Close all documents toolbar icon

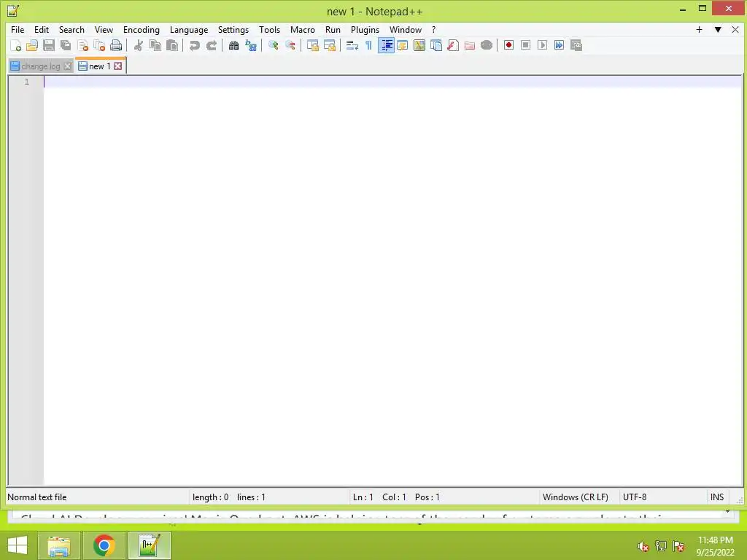99,45
